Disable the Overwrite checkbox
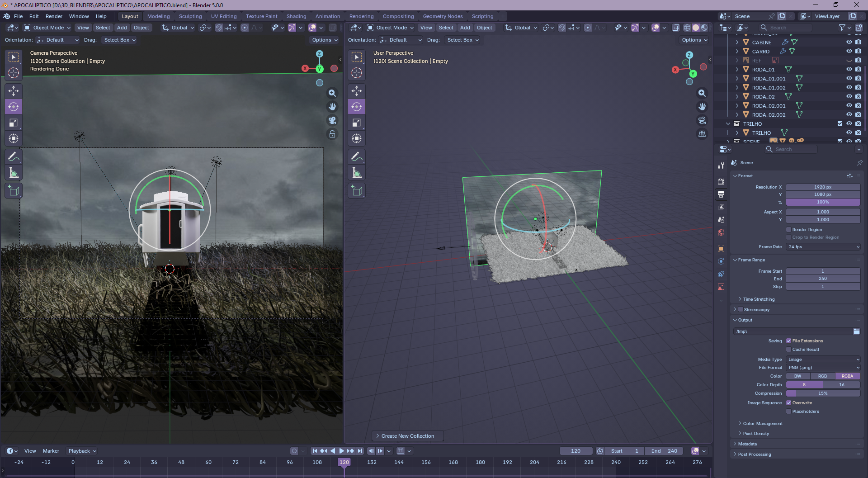The width and height of the screenshot is (868, 478). [789, 403]
